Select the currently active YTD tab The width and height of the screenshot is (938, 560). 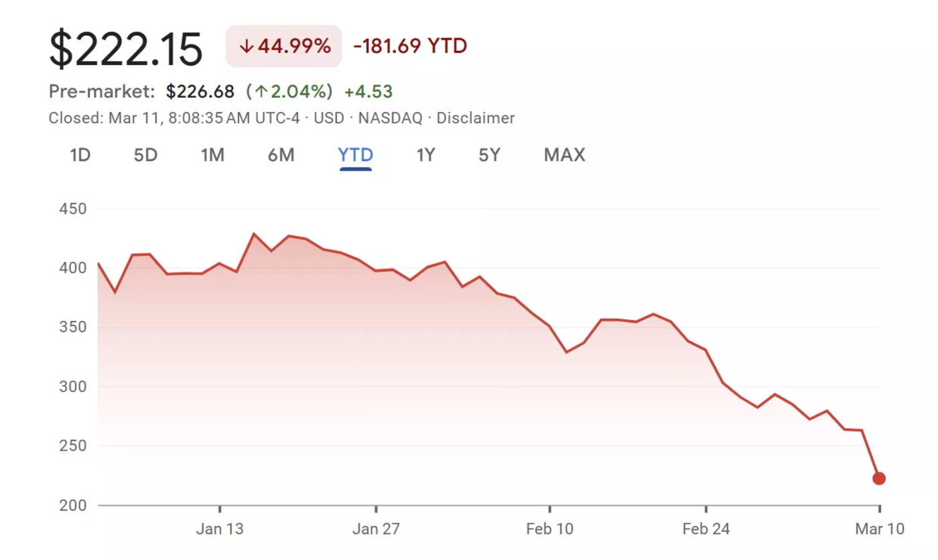coord(354,155)
